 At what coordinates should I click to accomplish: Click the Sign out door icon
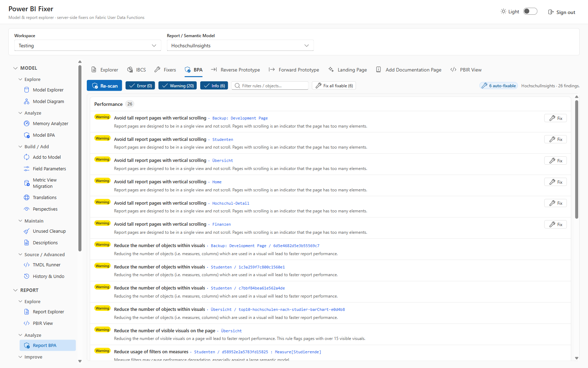coord(551,12)
